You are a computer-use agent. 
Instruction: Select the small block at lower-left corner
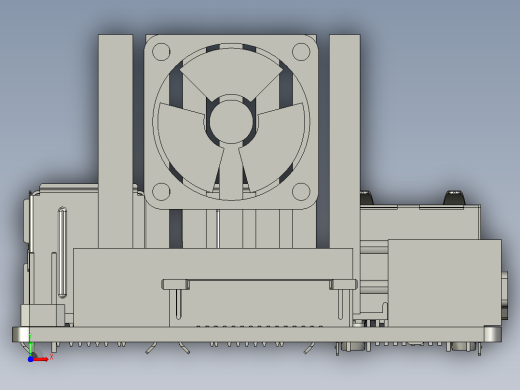pos(43,315)
